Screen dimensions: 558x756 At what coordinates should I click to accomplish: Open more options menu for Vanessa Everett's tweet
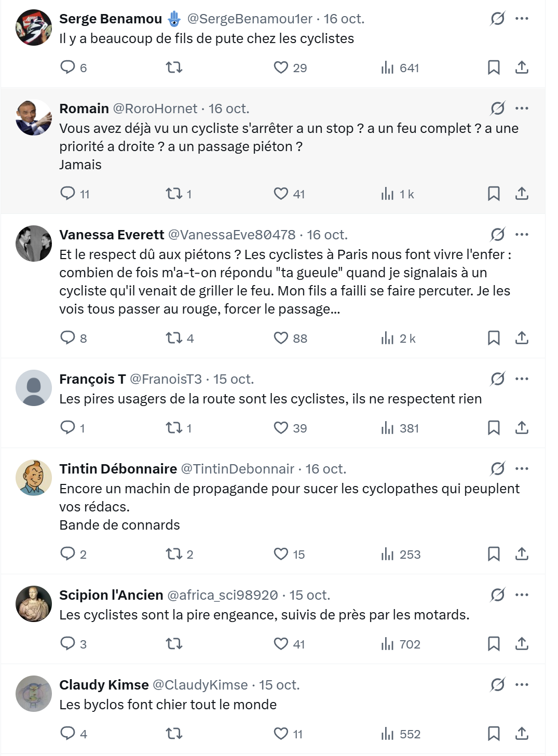(522, 235)
